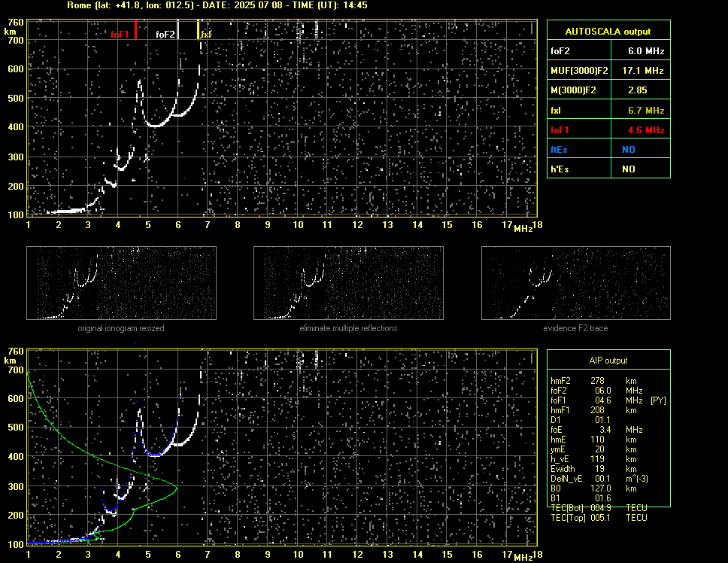Image resolution: width=728 pixels, height=563 pixels.
Task: Click the [PY] tag beside foF1
Action: pyautogui.click(x=658, y=400)
